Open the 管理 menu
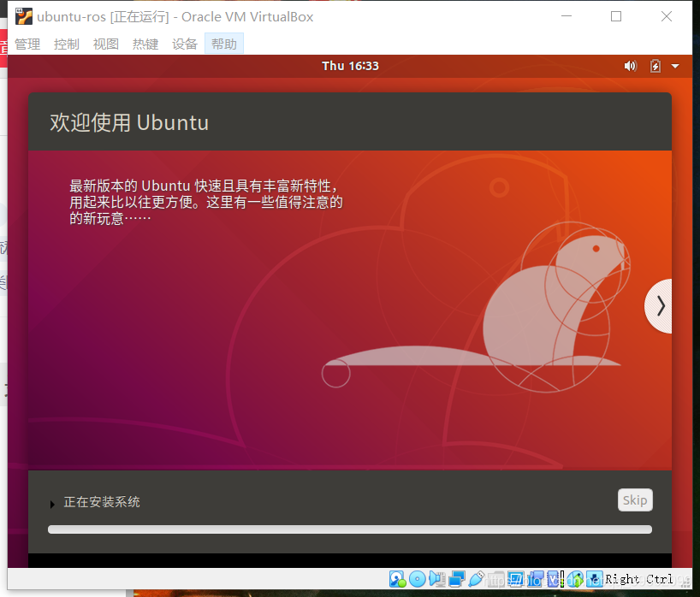Screen dimensions: 700x597 click(x=27, y=44)
